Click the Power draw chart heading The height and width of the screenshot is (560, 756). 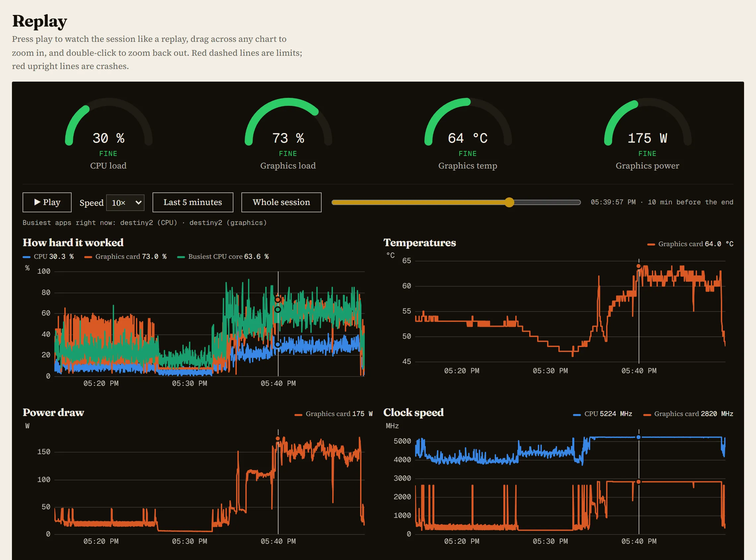tap(53, 413)
